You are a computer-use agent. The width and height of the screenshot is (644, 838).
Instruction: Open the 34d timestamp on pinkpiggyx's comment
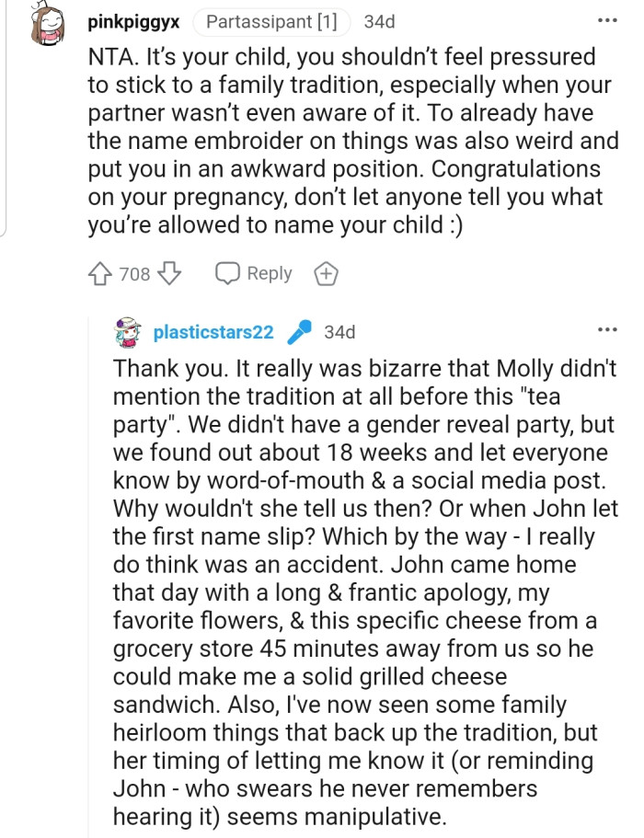pos(382,19)
